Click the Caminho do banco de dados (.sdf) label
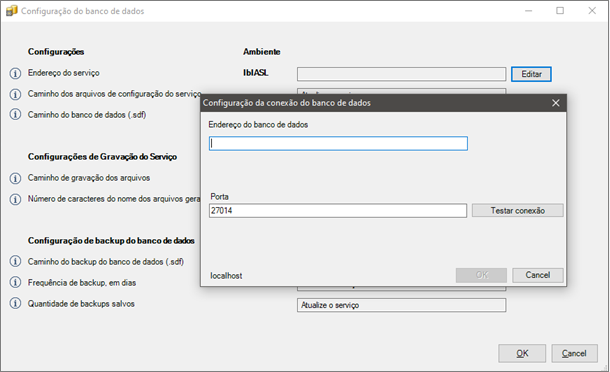Screen dimensions: 610x372 coord(87,115)
